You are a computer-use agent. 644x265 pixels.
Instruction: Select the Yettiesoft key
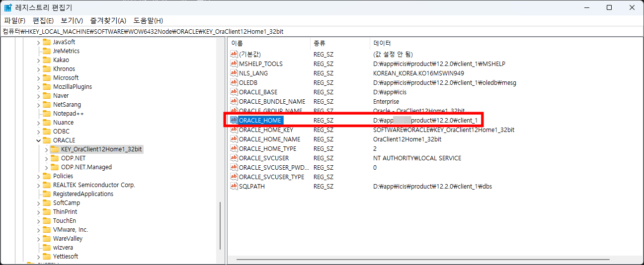pos(66,257)
